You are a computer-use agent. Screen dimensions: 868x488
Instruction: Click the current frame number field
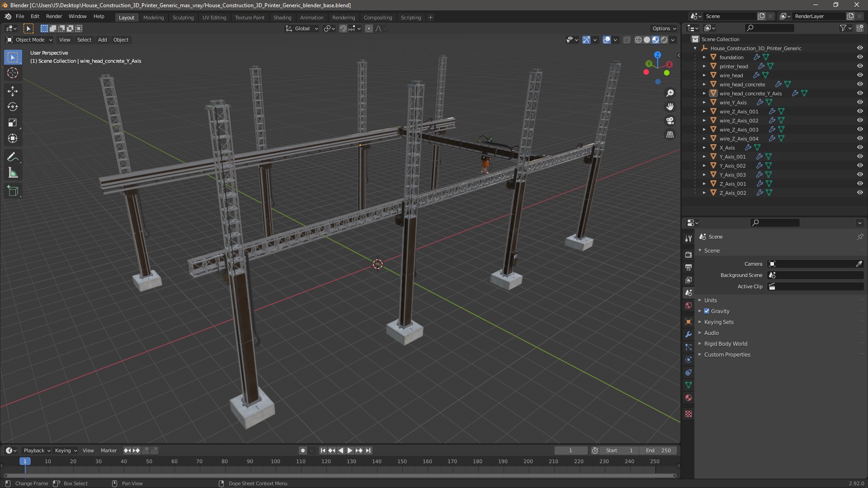coord(571,450)
